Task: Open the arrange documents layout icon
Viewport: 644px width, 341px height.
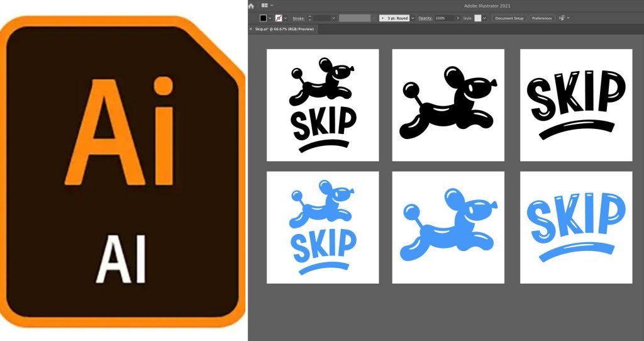Action: tap(265, 5)
